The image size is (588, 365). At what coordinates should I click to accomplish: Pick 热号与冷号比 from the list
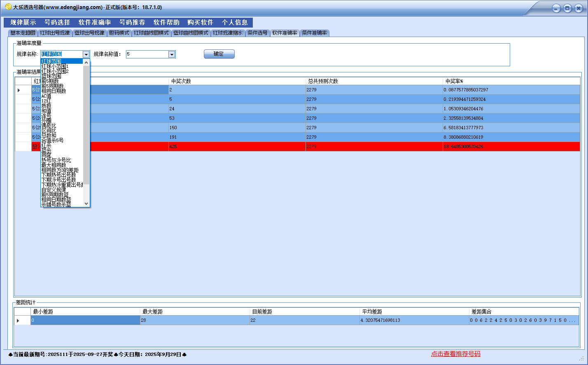(56, 160)
